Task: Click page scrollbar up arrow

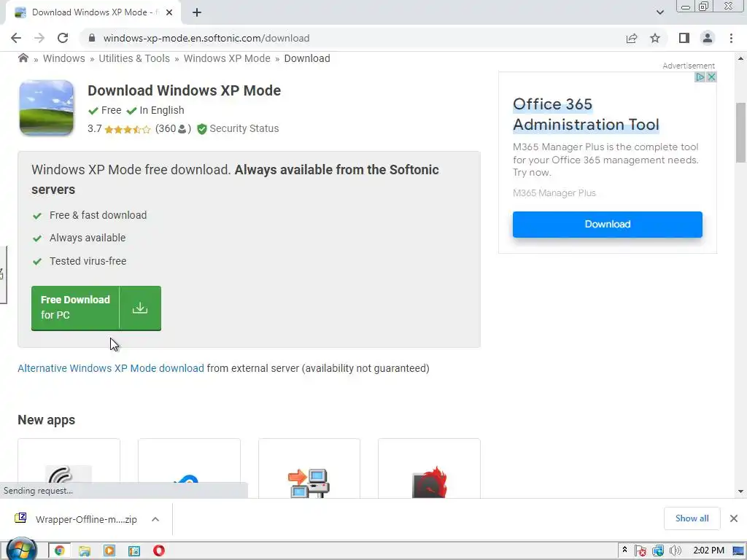Action: (740, 58)
